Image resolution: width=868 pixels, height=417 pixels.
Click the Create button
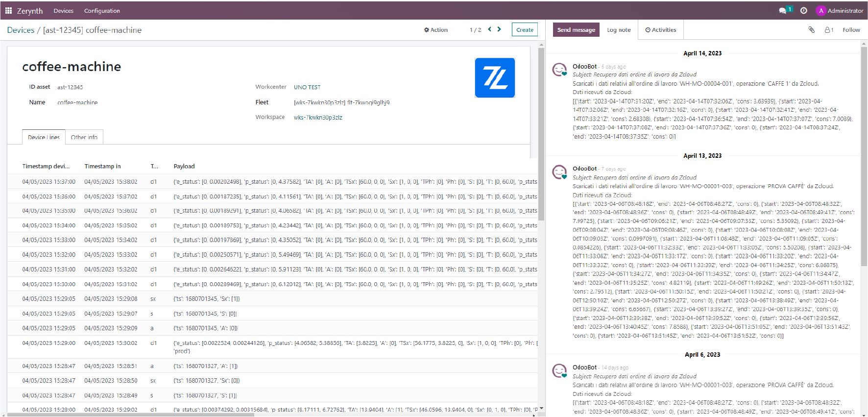pos(525,30)
